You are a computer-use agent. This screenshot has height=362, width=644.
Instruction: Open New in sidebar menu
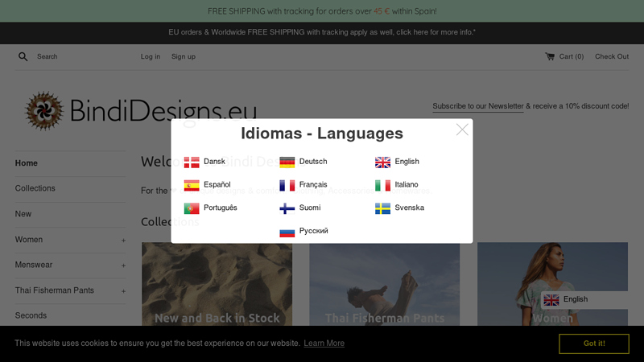(x=23, y=214)
